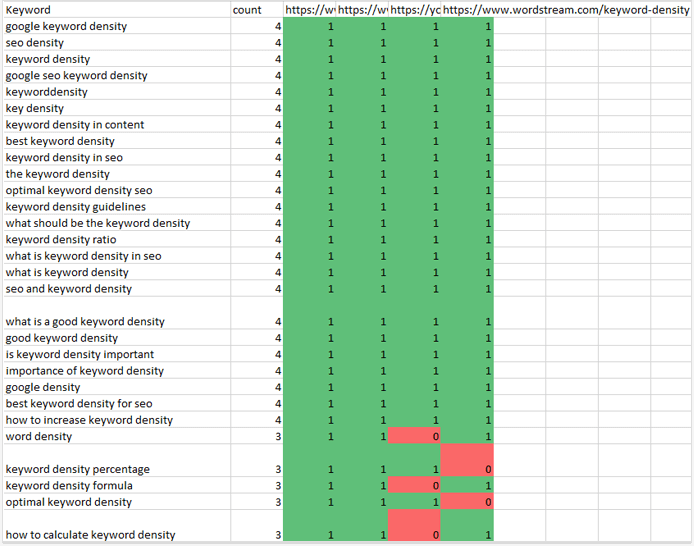694x546 pixels.
Task: Click the "seo and keyword density" cell
Action: pyautogui.click(x=117, y=288)
